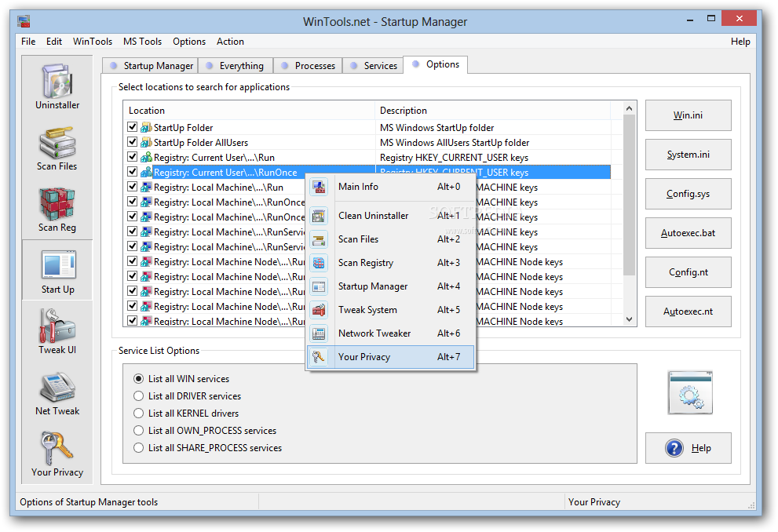Click the locations list scrollbar thumb

click(629, 195)
